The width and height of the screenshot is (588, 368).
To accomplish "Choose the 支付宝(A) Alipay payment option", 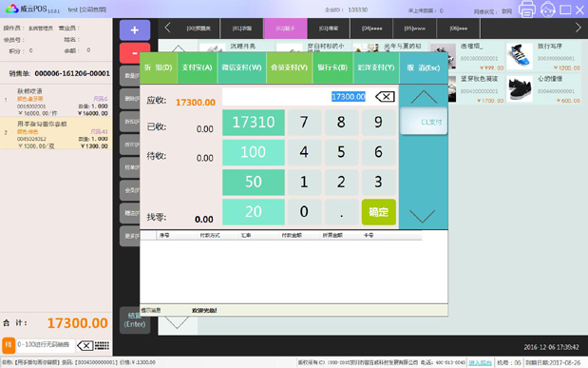I will (x=198, y=68).
